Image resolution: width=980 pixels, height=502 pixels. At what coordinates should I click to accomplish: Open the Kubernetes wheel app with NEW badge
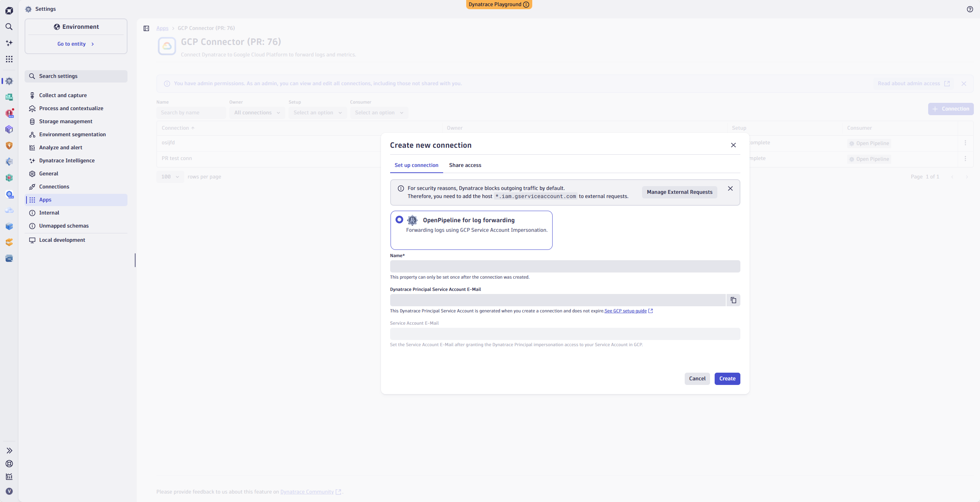pos(10,194)
